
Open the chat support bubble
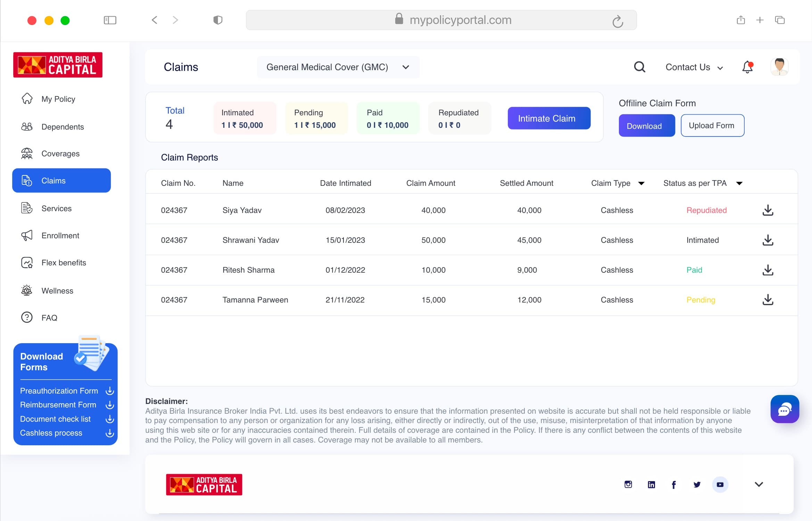point(785,409)
